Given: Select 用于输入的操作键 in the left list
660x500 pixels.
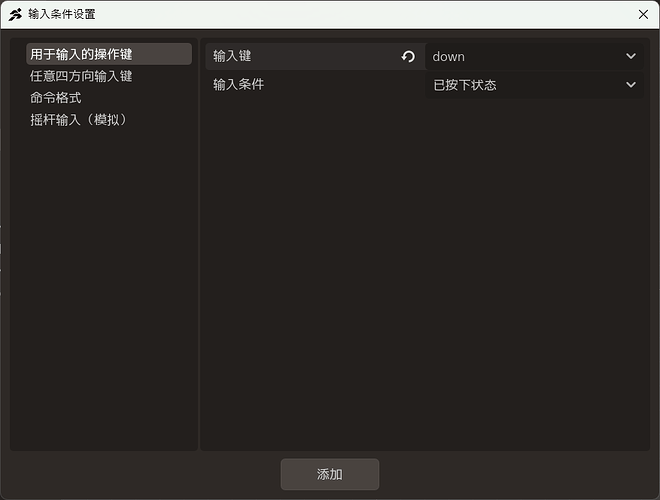Looking at the screenshot, I should 109,54.
